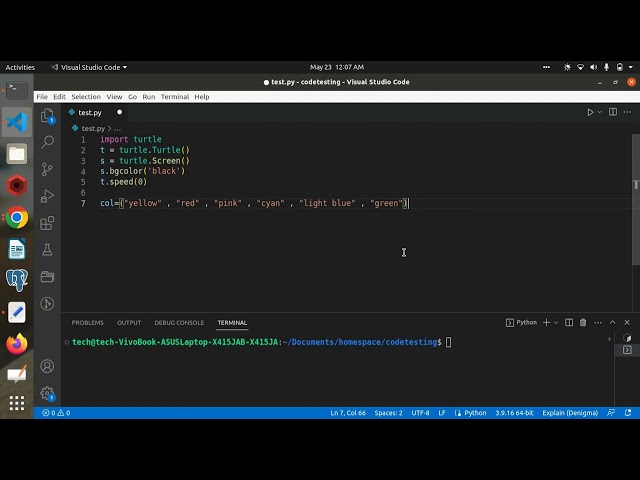The width and height of the screenshot is (640, 480).
Task: Click into the terminal prompt
Action: click(448, 342)
